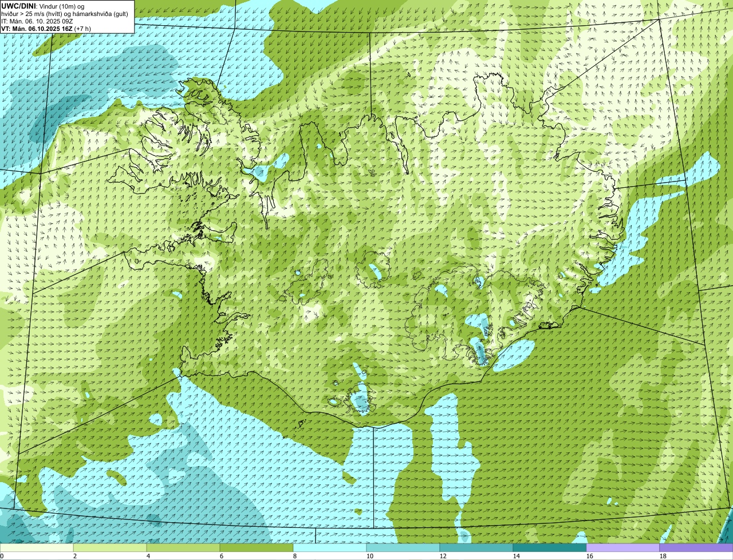Click the scale label '18'
The image size is (733, 560).
coord(663,556)
